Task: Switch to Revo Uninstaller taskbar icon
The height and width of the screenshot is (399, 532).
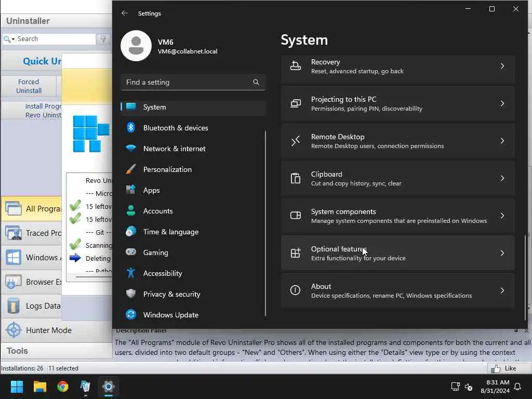Action: 86,387
